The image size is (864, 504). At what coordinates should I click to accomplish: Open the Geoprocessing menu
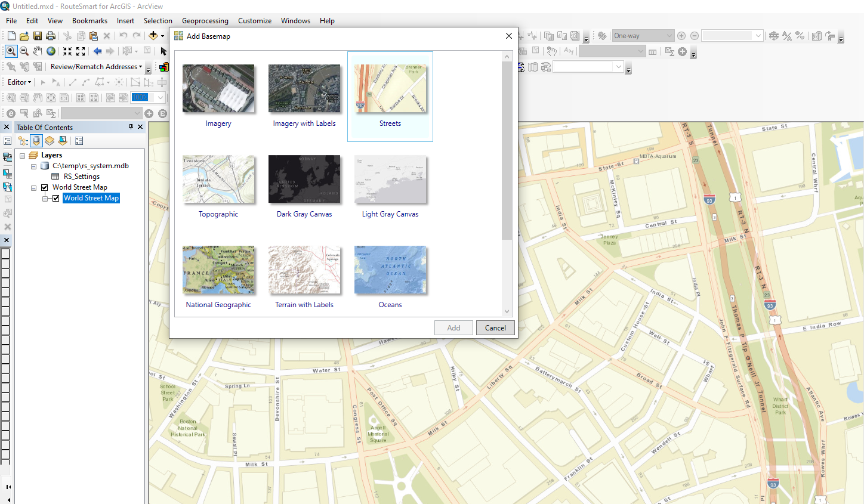coord(205,20)
